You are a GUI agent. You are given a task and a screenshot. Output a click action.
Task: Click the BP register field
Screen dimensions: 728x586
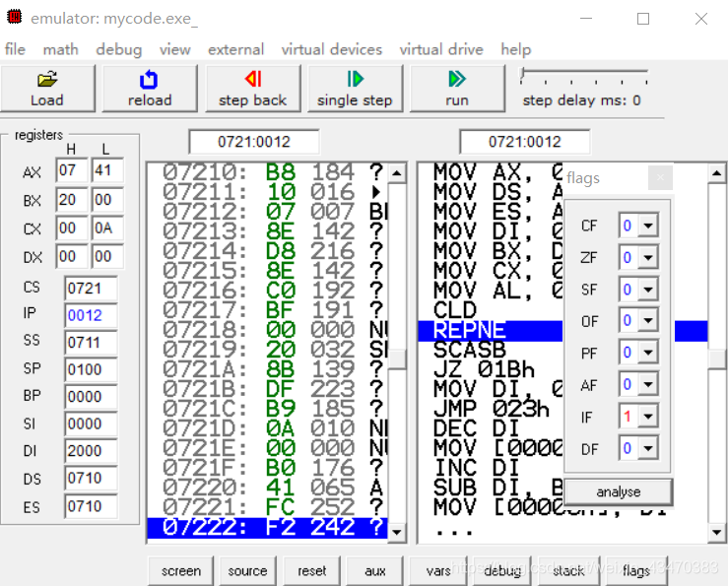[x=91, y=397]
